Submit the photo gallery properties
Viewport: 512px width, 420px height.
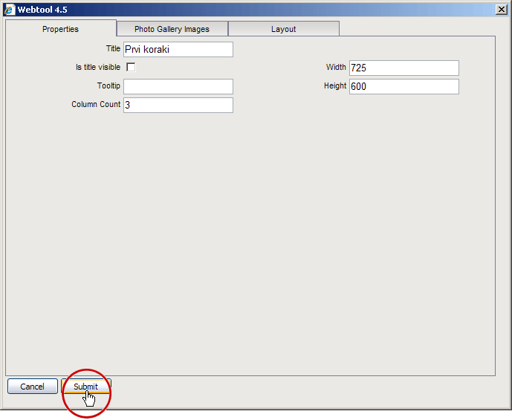coord(85,387)
